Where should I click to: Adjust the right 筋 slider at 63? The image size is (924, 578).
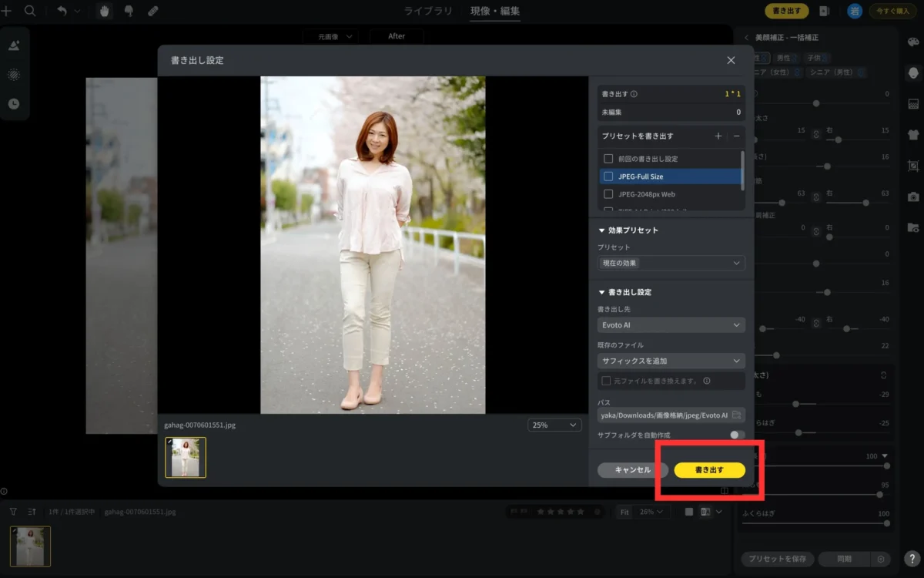865,203
